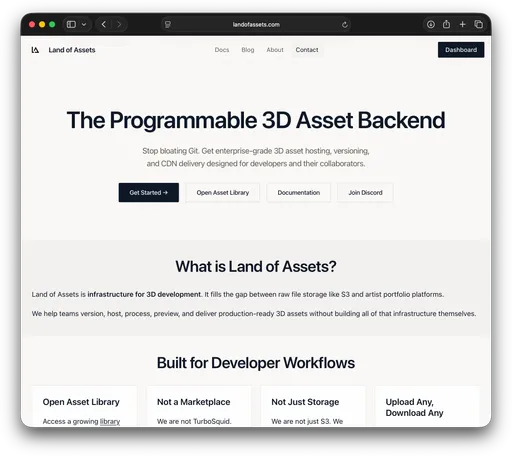Viewport: 512px width, 456px height.
Task: Click the Built for Developer Workflows heading
Action: 256,363
